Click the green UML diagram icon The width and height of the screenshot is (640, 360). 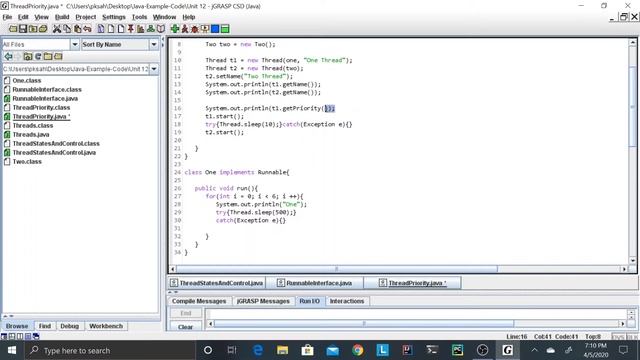(x=151, y=29)
